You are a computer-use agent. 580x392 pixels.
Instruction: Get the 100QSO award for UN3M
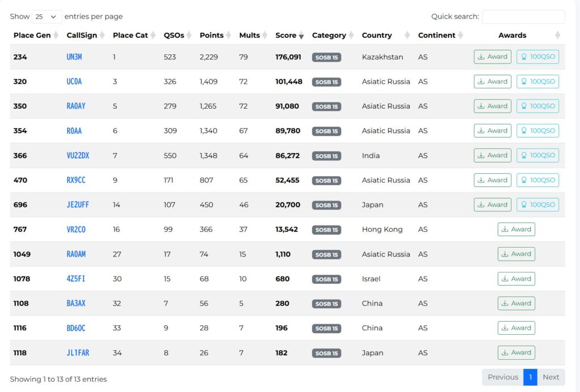[x=538, y=57]
